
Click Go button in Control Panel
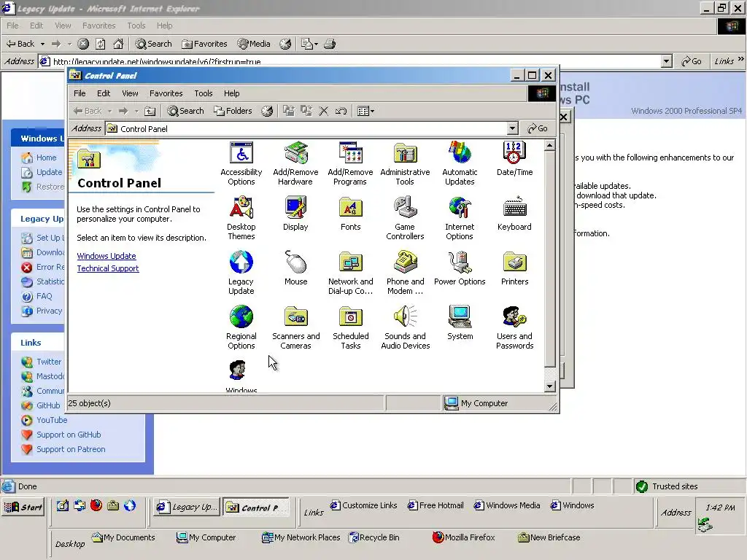pyautogui.click(x=538, y=128)
